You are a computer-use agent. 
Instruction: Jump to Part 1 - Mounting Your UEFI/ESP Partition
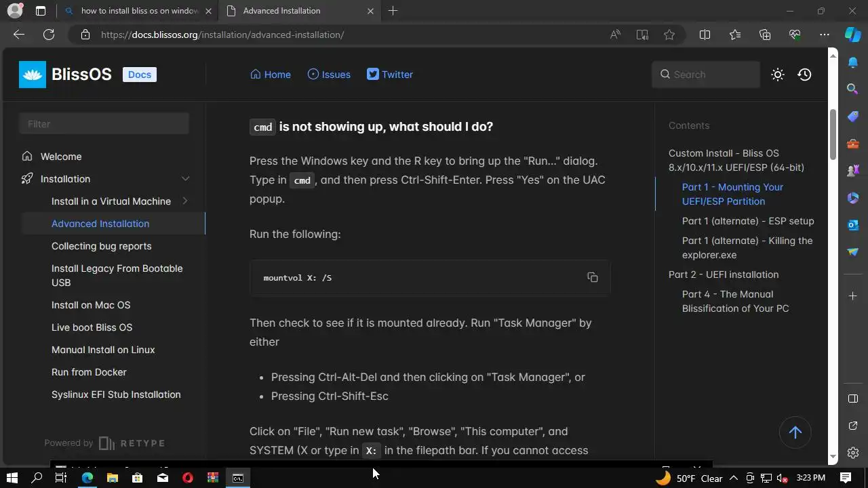click(732, 194)
